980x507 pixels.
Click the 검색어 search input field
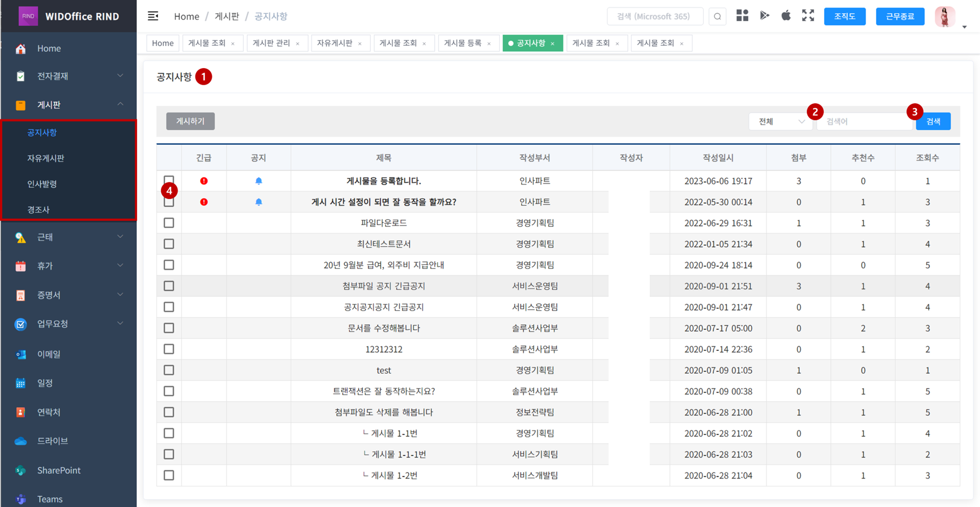click(863, 121)
